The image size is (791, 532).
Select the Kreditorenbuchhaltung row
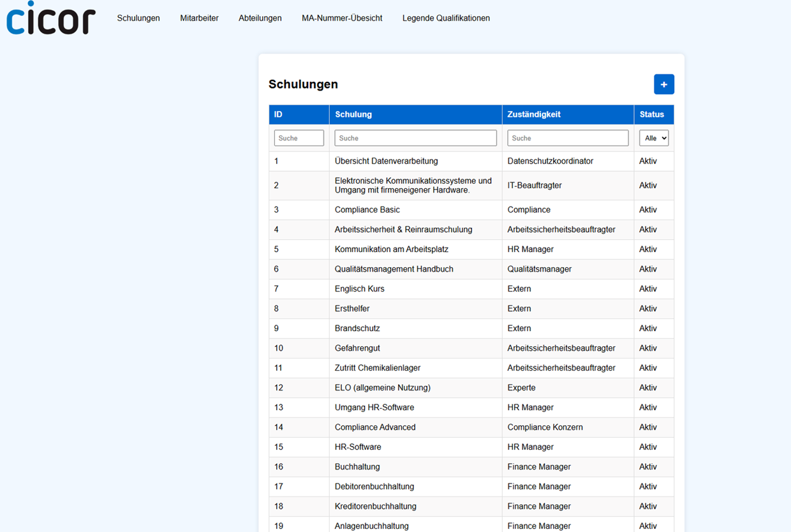tap(376, 506)
